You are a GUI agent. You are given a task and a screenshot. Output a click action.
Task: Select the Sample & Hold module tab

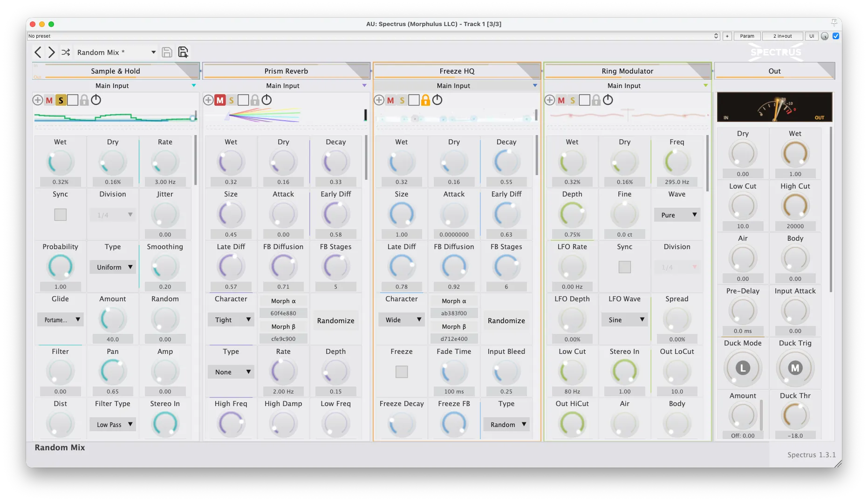tap(116, 71)
